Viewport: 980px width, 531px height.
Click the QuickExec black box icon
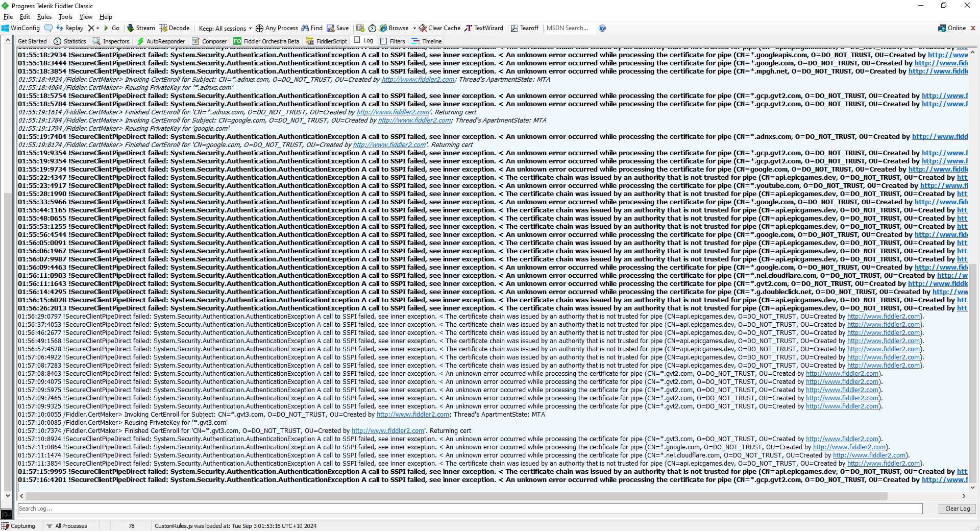(6, 514)
